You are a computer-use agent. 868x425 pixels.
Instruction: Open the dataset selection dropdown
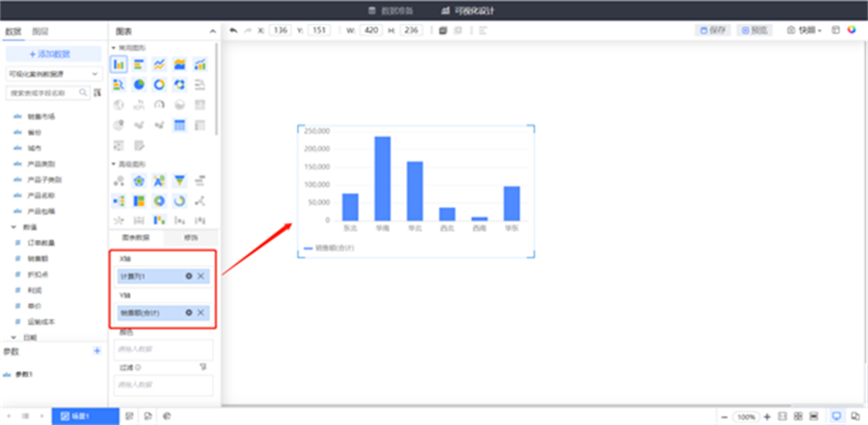[53, 73]
